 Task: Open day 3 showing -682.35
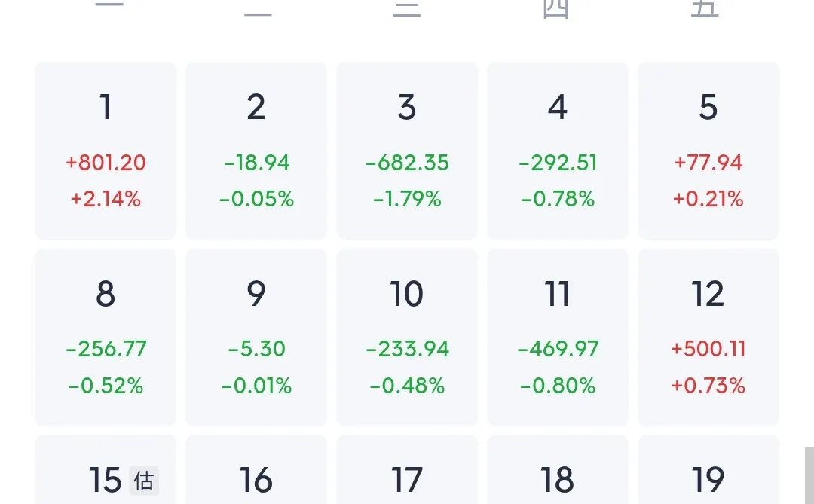tap(407, 151)
